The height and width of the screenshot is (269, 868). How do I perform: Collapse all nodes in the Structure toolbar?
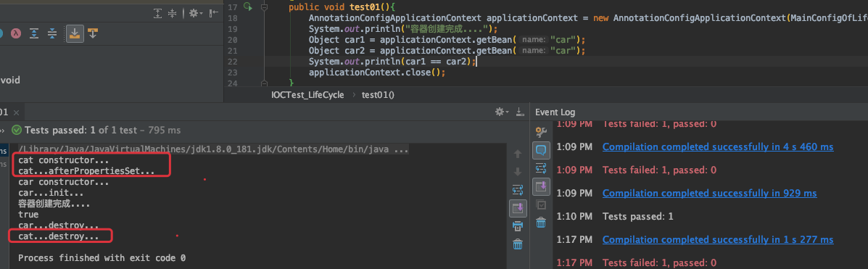[x=52, y=34]
